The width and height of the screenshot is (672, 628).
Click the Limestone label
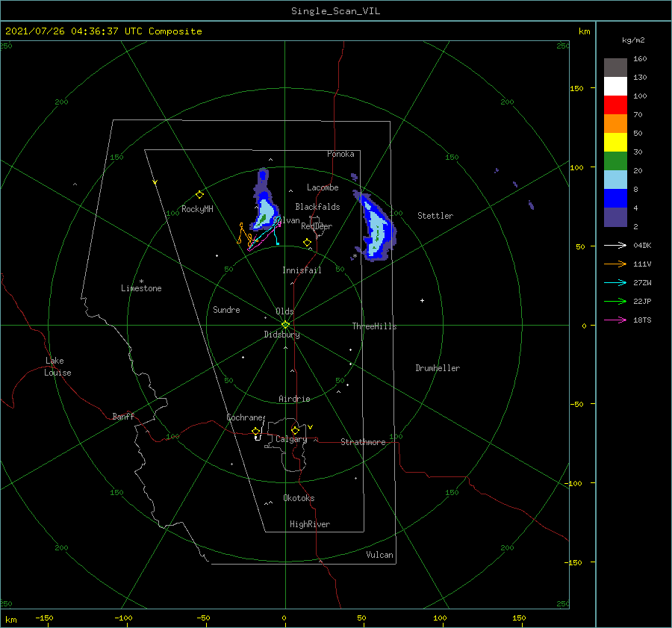(141, 288)
